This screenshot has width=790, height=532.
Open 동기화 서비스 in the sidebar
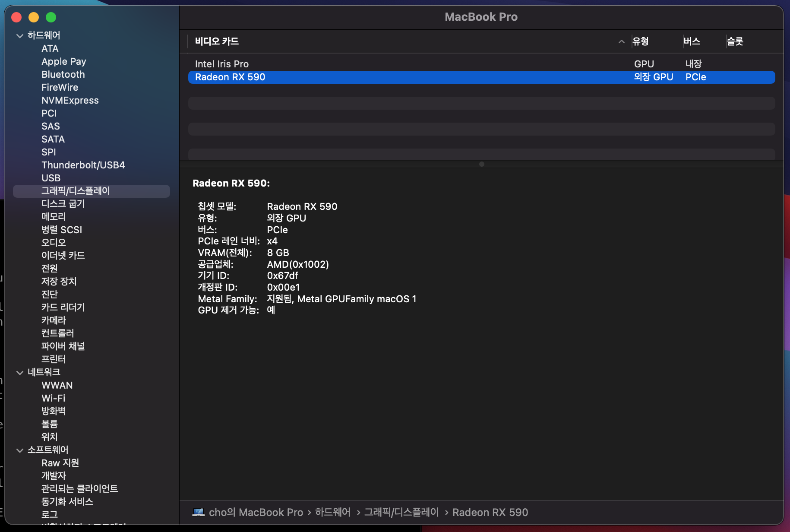tap(67, 502)
